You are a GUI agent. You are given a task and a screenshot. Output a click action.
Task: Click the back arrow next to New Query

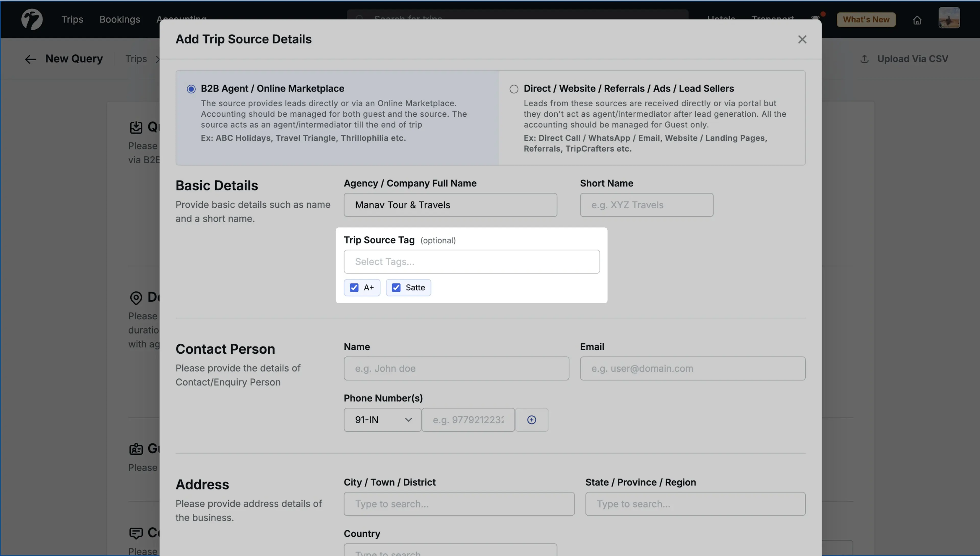(30, 59)
